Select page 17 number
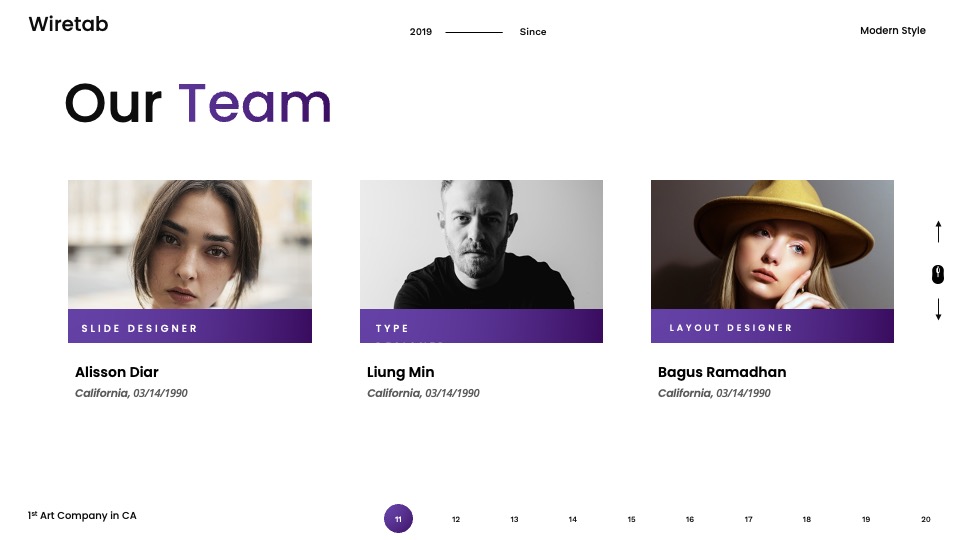This screenshot has height=540, width=960. tap(748, 519)
